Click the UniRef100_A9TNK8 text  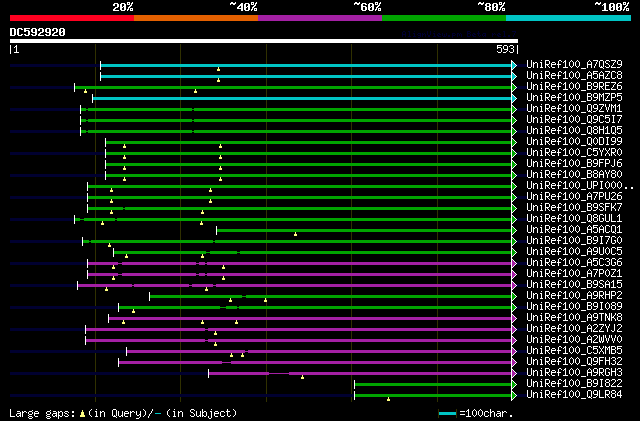574,318
